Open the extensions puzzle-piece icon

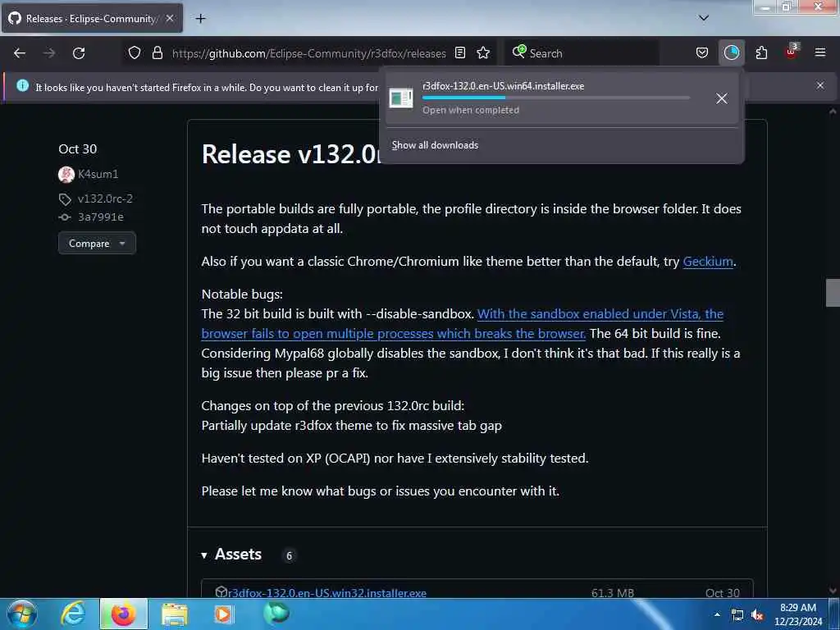point(761,53)
